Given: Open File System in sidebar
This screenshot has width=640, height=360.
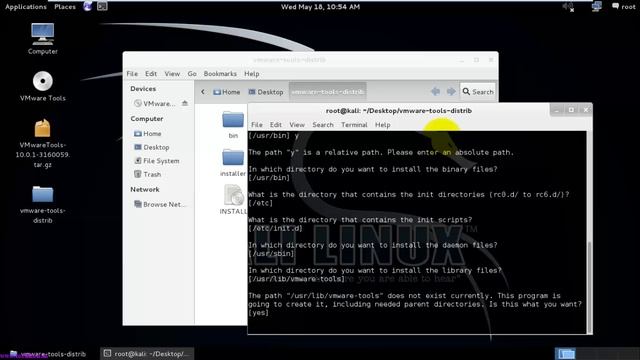Looking at the screenshot, I should click(157, 161).
